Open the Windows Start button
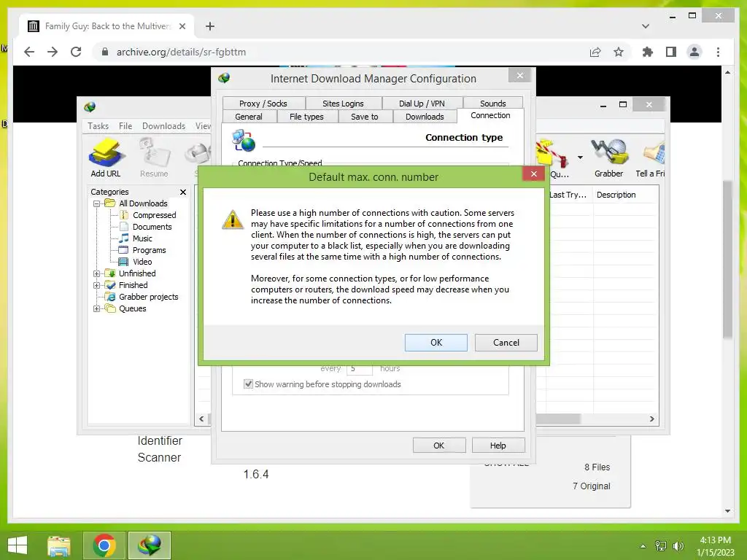This screenshot has height=560, width=747. pyautogui.click(x=18, y=545)
